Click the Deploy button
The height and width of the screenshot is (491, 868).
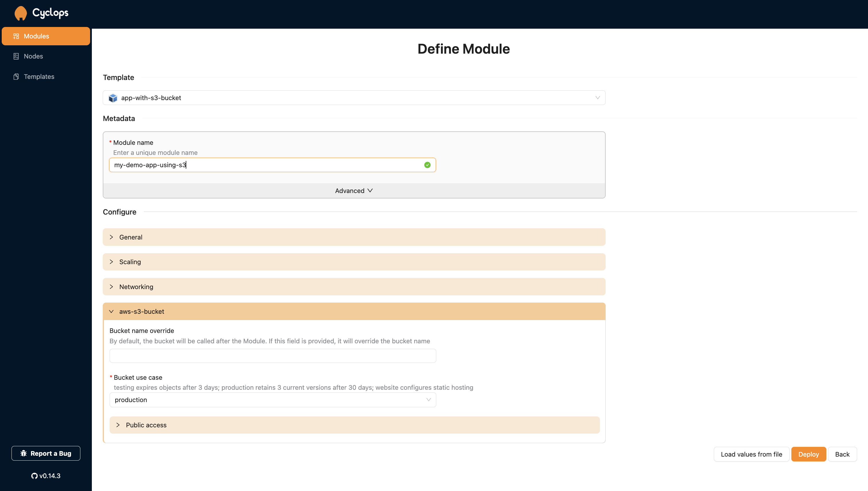click(808, 453)
